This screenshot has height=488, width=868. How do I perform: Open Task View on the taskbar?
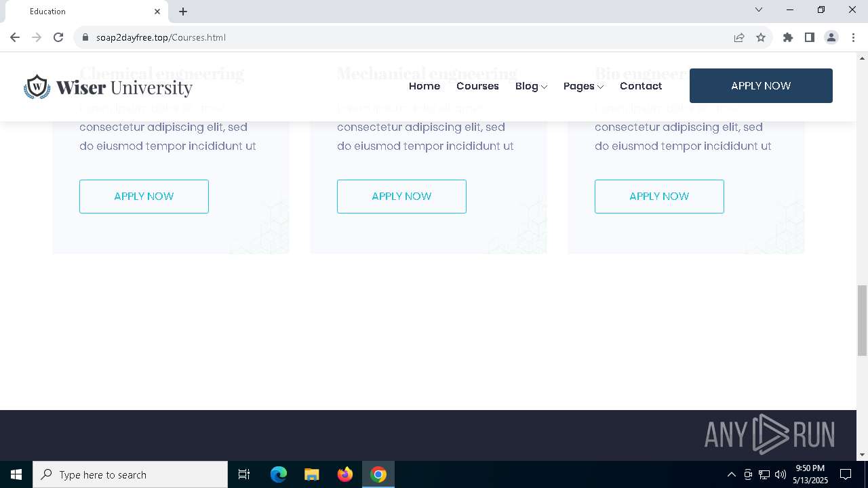pyautogui.click(x=244, y=474)
